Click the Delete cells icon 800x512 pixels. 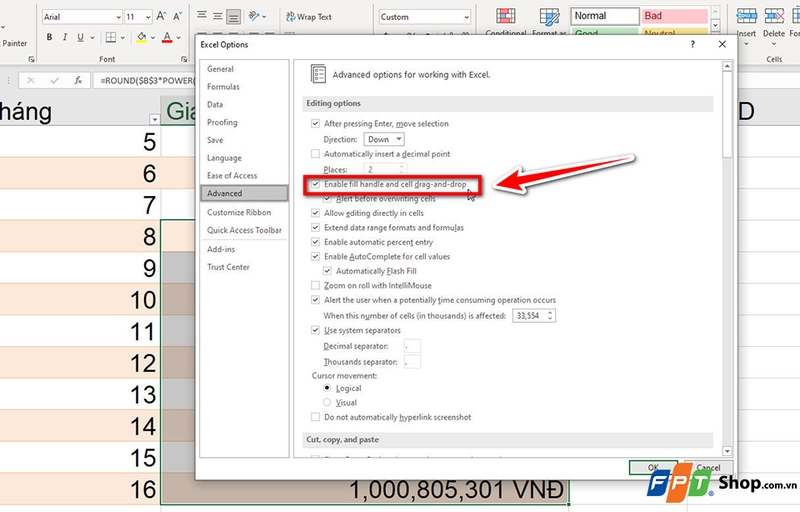point(774,16)
